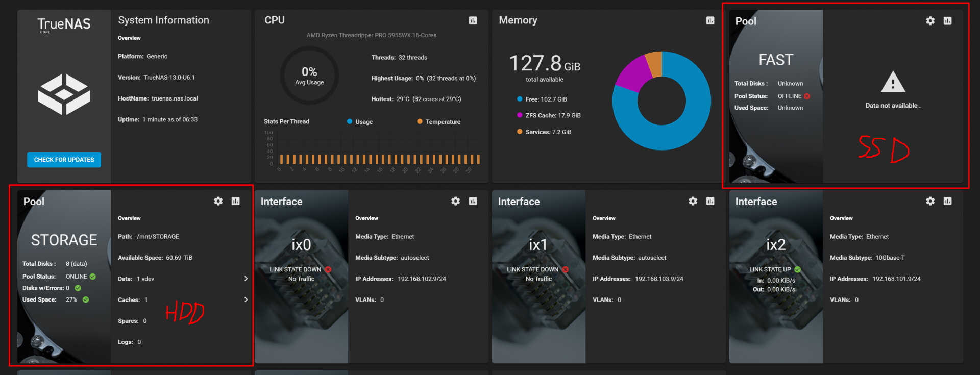This screenshot has width=980, height=375.
Task: Click Available Space 60.69 TiB text
Action: [155, 258]
